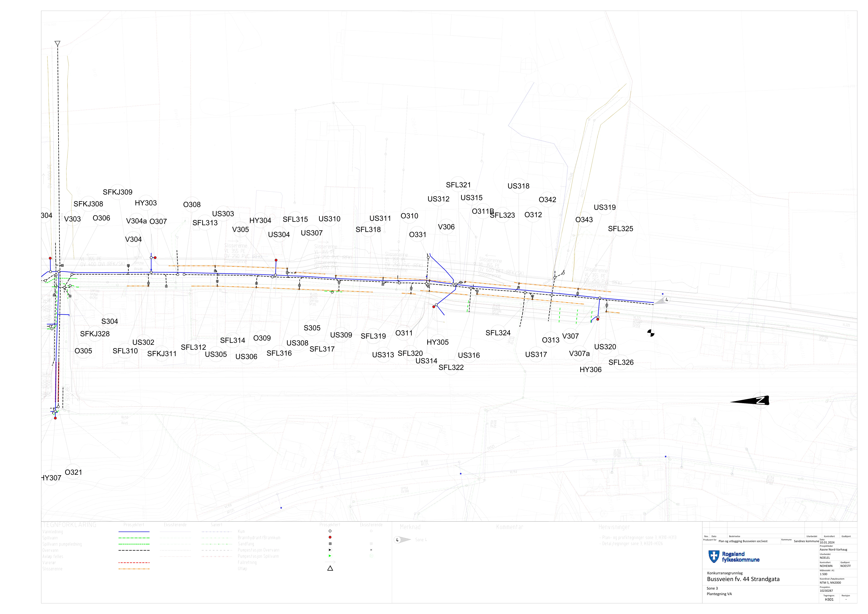Click the valve label V304a
Viewport: 868px width, 614px height.
(x=136, y=221)
